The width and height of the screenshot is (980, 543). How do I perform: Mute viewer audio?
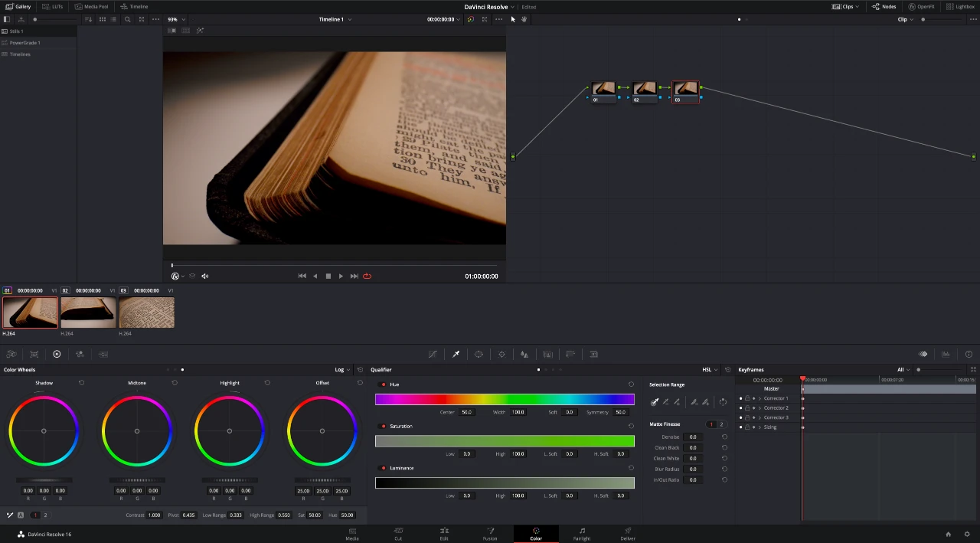click(x=204, y=276)
